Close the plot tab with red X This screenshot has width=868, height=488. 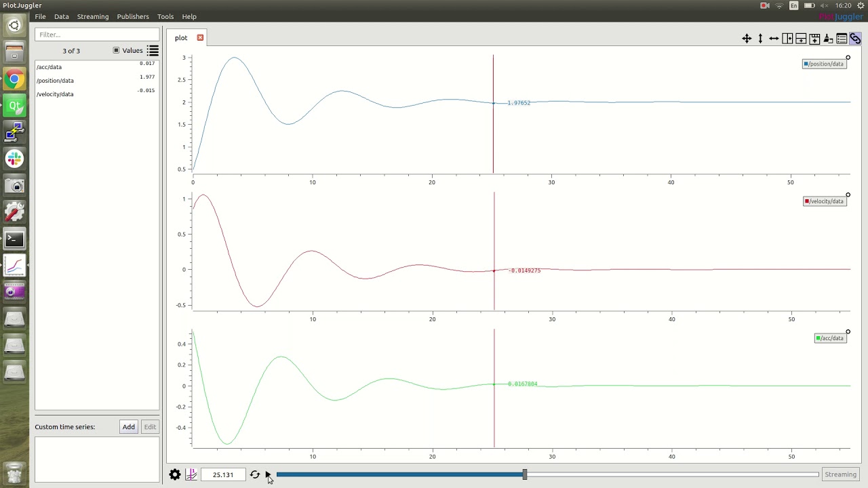pos(200,37)
